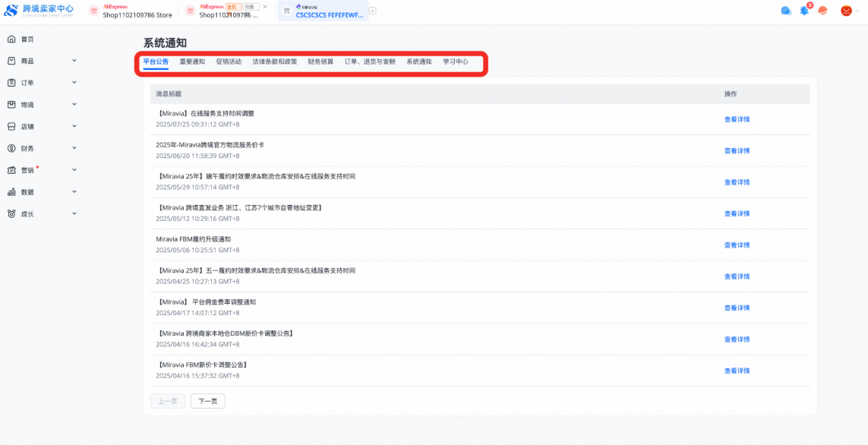
Task: Open the chat messages icon at top right
Action: [785, 10]
